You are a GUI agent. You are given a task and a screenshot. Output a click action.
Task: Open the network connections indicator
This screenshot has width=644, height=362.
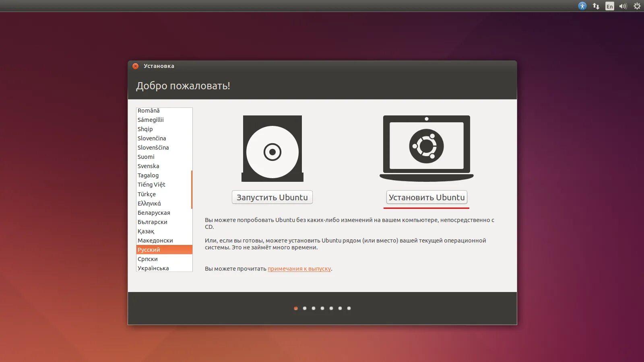pos(596,6)
